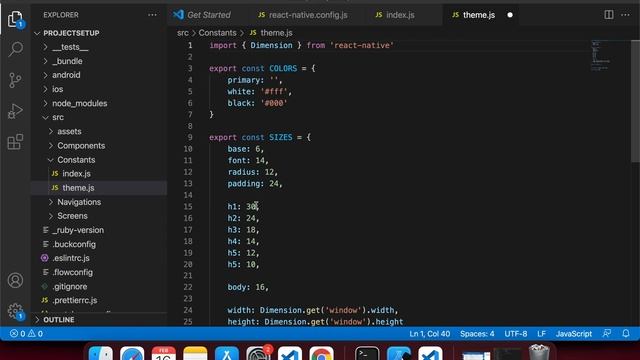This screenshot has height=360, width=640.
Task: Open index.js in Constants folder
Action: click(x=76, y=174)
